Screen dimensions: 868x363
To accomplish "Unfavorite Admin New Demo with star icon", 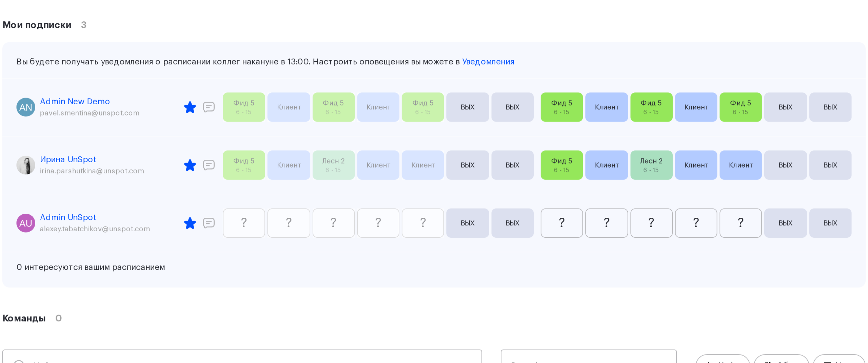I will point(190,107).
